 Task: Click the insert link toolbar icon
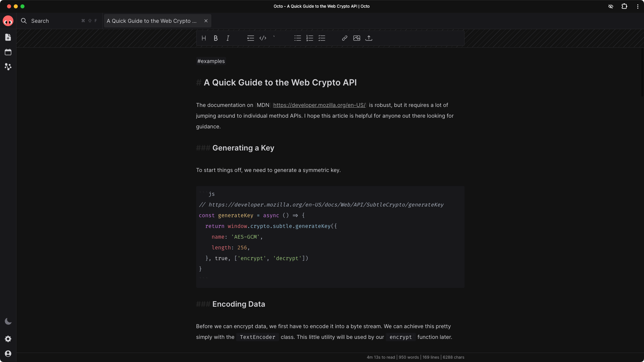tap(344, 39)
